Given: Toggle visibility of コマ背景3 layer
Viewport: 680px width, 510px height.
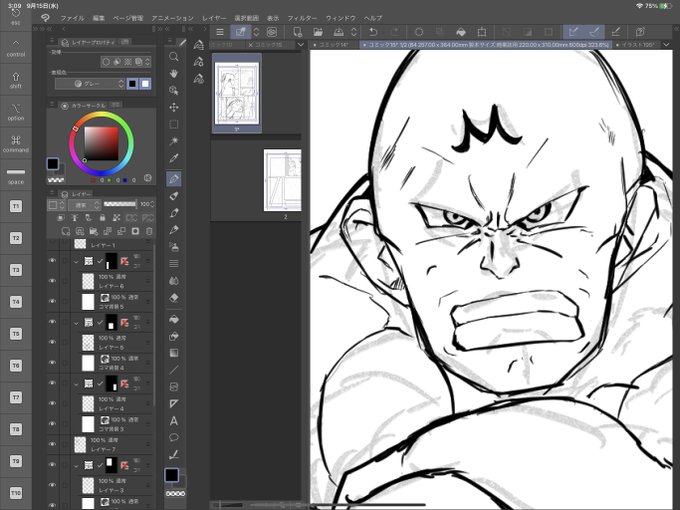Looking at the screenshot, I should point(52,423).
